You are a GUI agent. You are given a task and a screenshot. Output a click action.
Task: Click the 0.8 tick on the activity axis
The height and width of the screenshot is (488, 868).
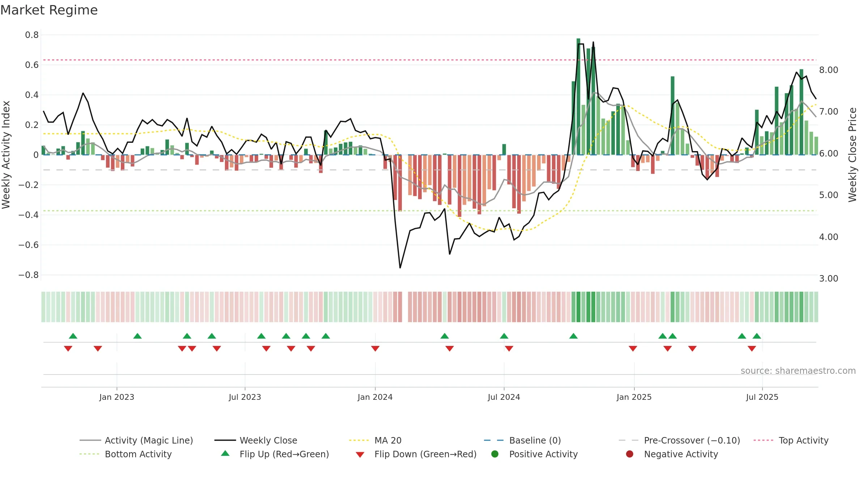pos(32,35)
